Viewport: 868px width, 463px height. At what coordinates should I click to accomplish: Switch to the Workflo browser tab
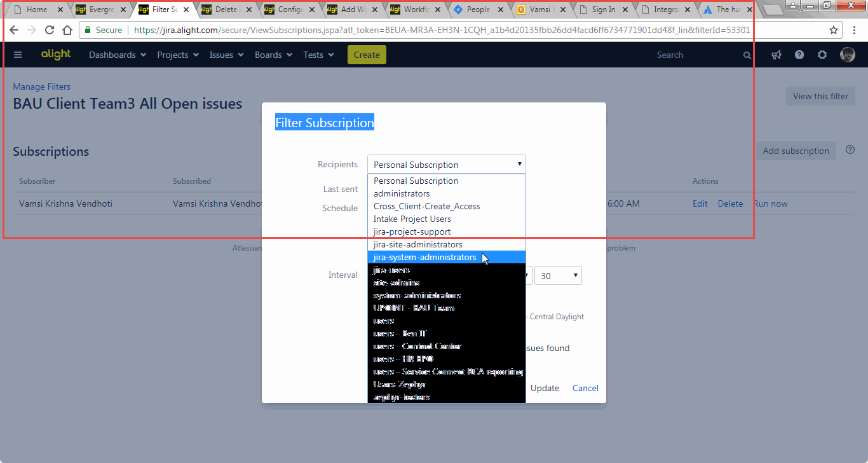[x=416, y=10]
